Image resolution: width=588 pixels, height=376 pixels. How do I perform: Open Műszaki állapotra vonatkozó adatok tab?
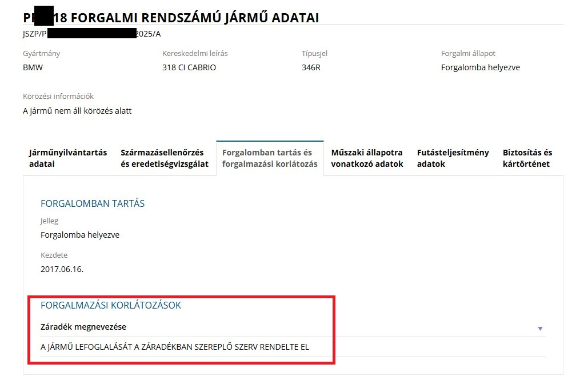coord(367,158)
